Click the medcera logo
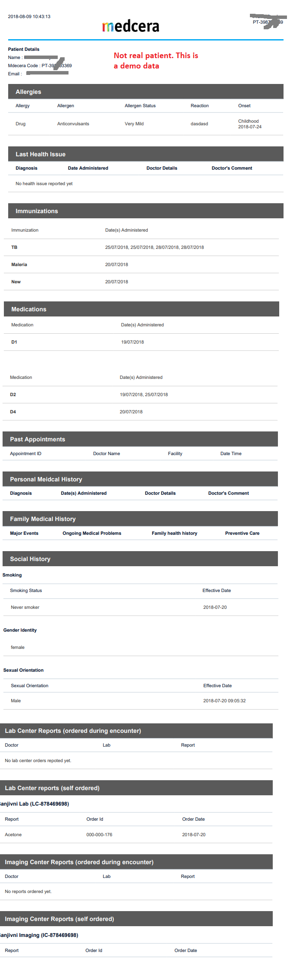Viewport: 293px width, 980px height. pos(131,26)
